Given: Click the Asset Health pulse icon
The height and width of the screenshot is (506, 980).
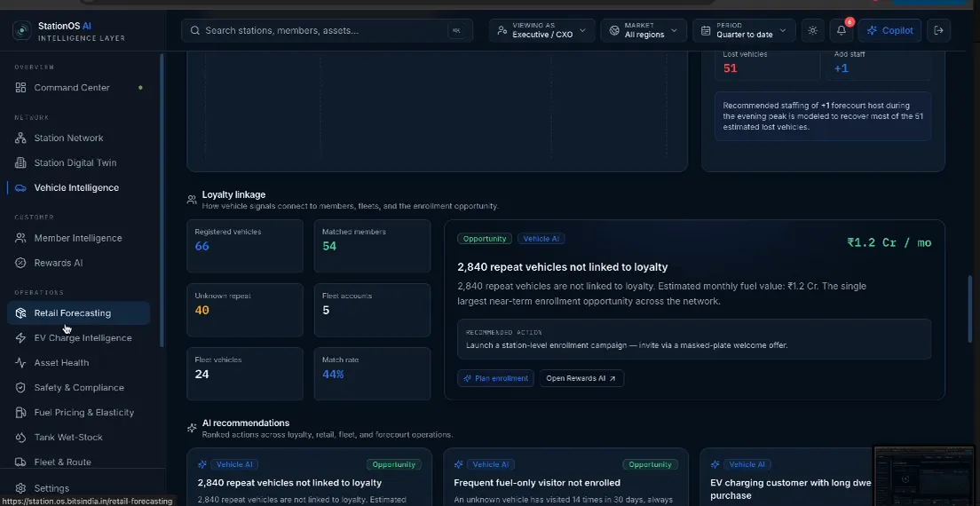Looking at the screenshot, I should pos(20,363).
